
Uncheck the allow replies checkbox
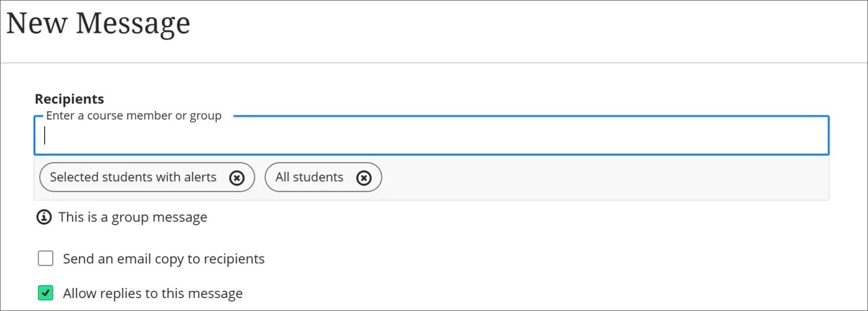tap(45, 293)
